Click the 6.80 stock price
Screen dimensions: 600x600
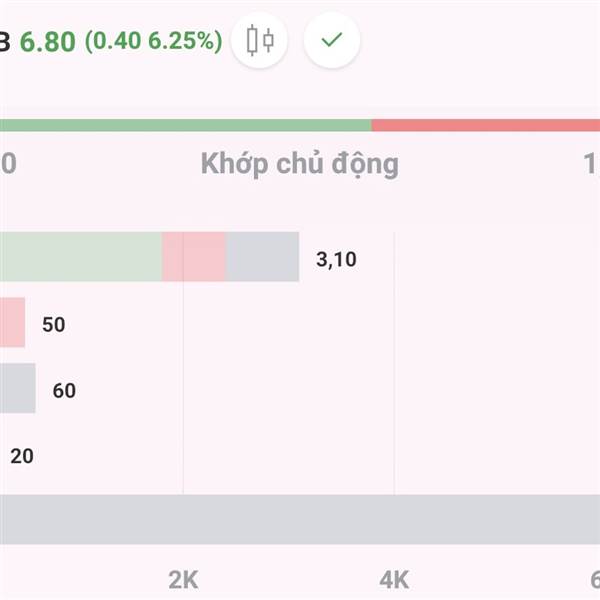pos(48,42)
